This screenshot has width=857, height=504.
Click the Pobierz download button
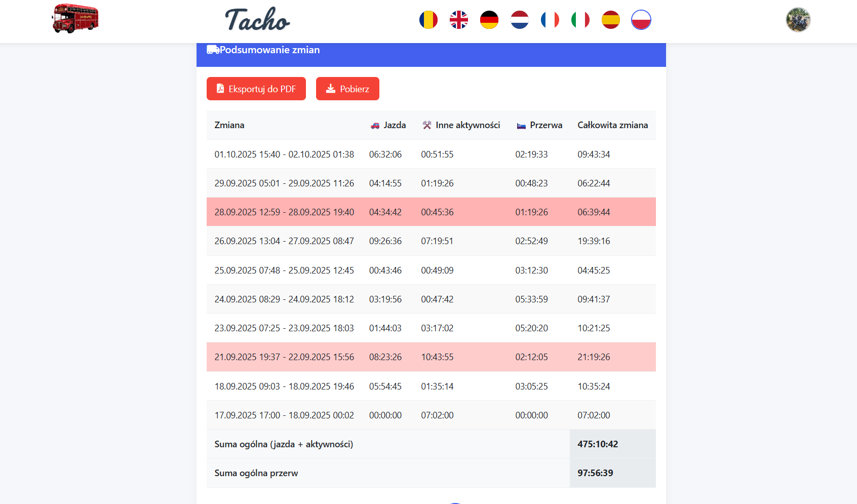(347, 89)
